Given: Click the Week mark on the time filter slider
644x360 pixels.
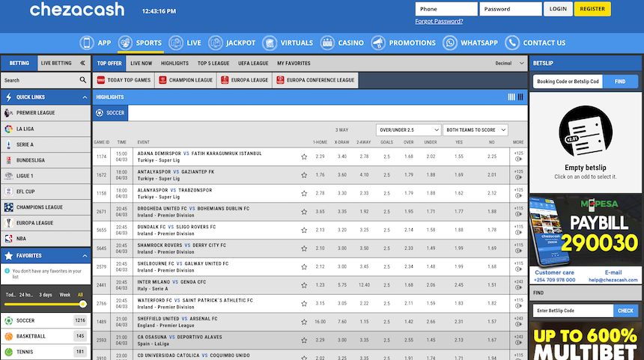Looking at the screenshot, I should pos(64,295).
